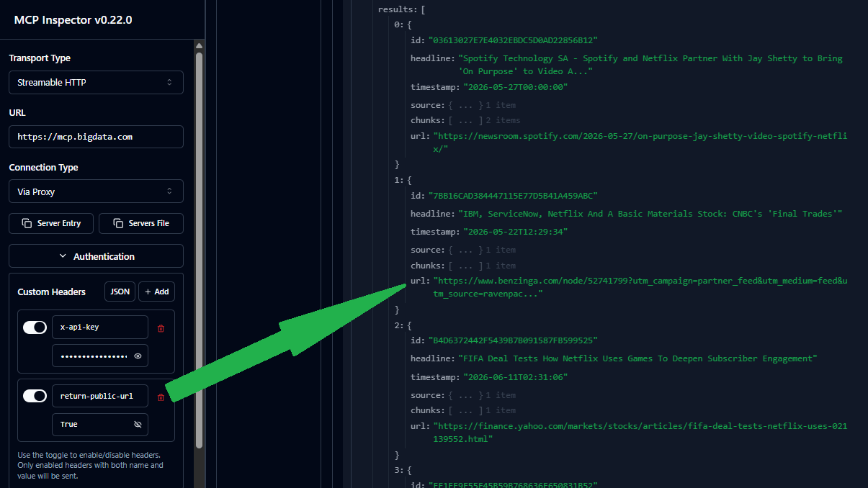Copy the Servers File configuration

141,223
